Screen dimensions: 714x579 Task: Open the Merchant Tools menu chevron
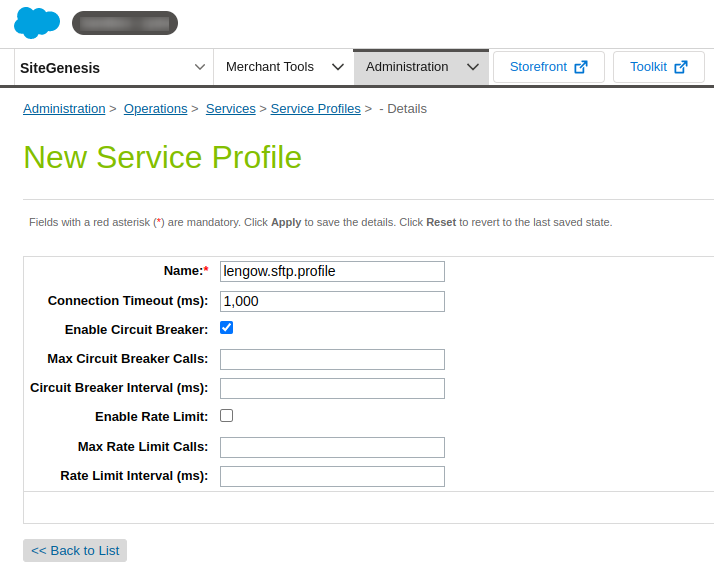[x=337, y=67]
